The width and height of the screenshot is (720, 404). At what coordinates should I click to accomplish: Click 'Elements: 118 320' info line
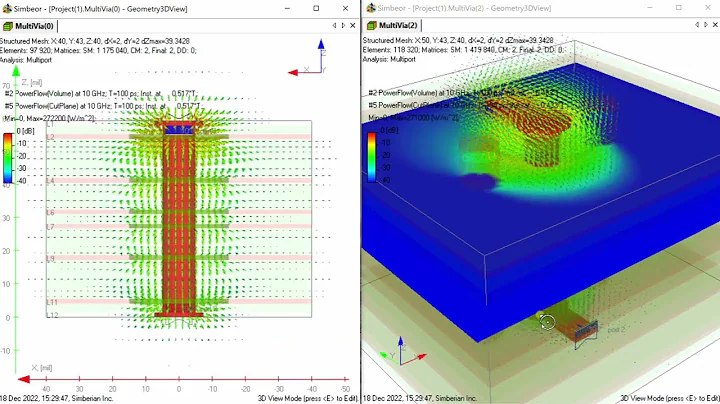[463, 50]
